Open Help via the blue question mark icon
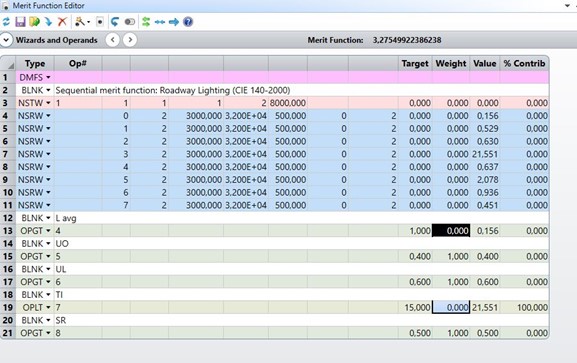 (x=188, y=22)
